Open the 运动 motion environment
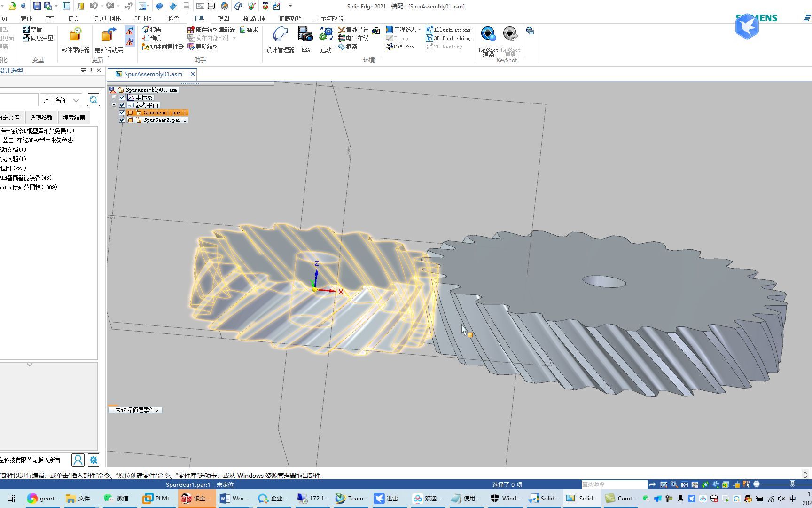 coord(326,40)
